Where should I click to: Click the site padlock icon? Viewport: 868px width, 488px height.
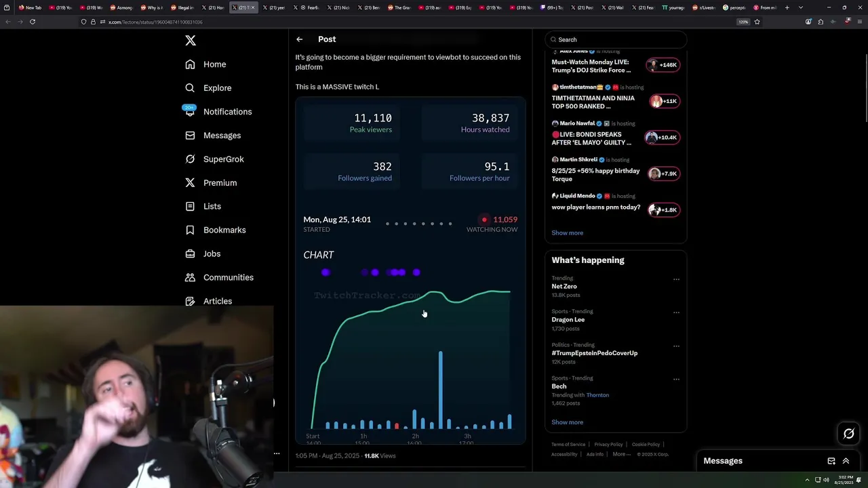click(x=94, y=22)
